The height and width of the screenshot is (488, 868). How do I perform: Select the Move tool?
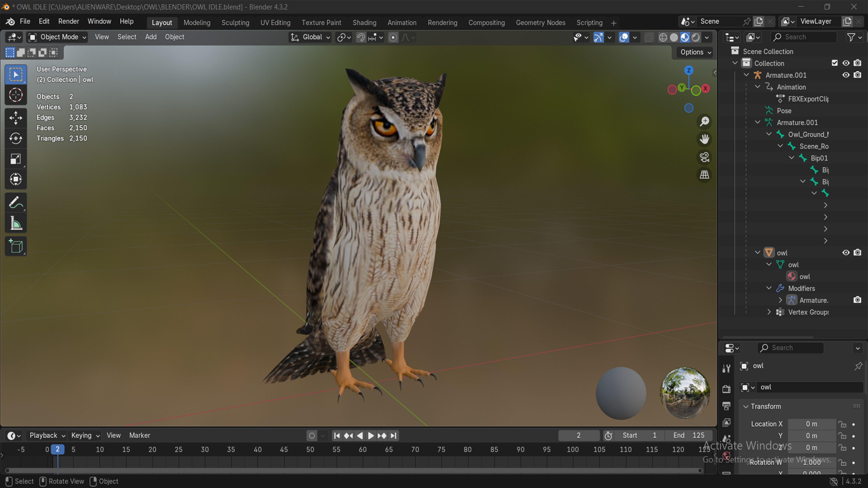tap(16, 118)
